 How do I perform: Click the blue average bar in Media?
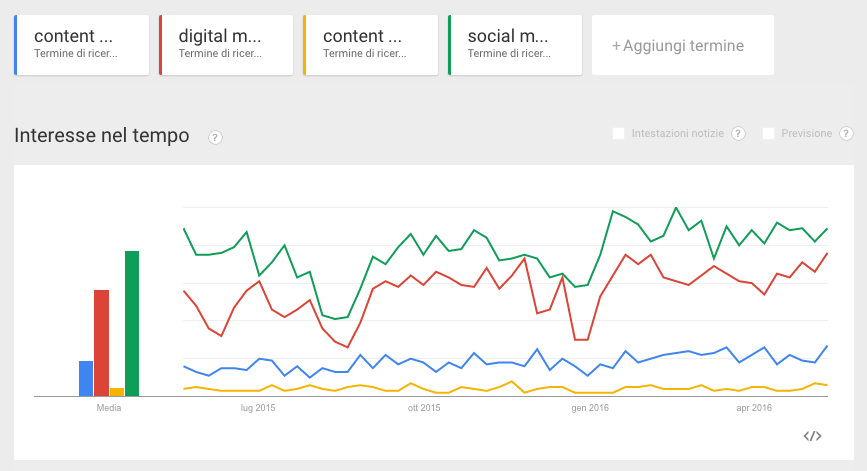pos(86,379)
